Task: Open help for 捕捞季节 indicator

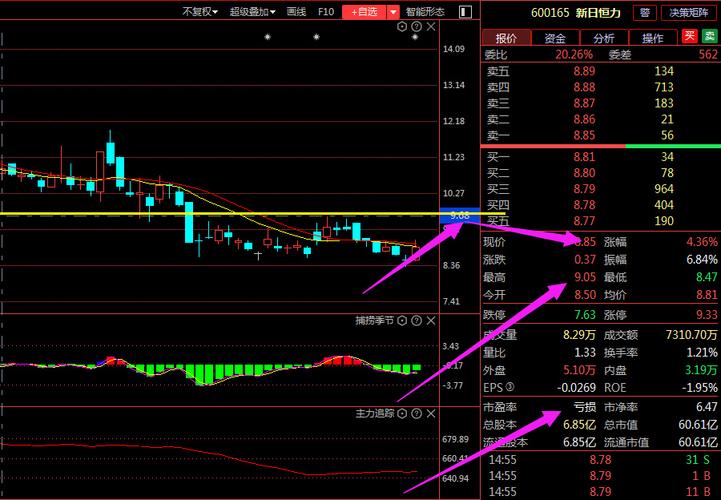Action: [x=416, y=321]
